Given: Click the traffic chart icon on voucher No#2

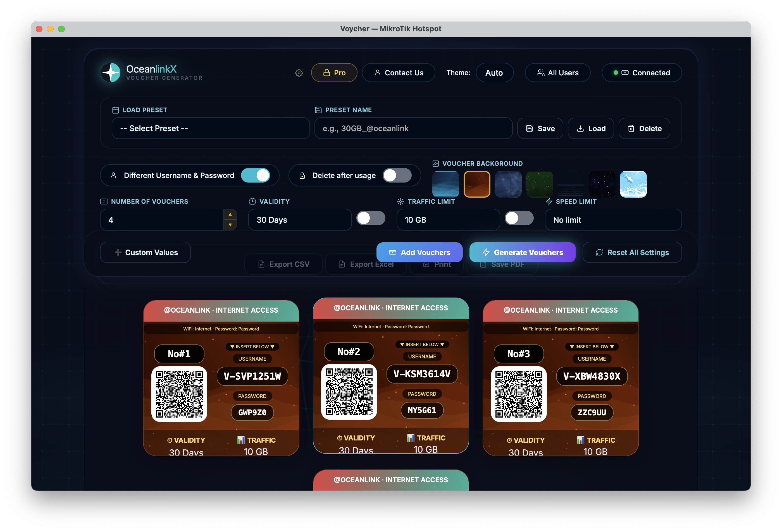Looking at the screenshot, I should pyautogui.click(x=411, y=437).
